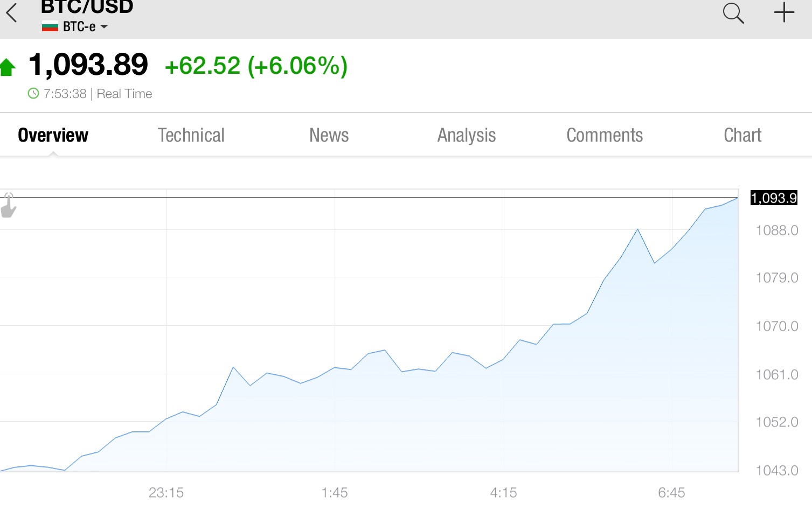Open the Chart tab
812x510 pixels.
pyautogui.click(x=742, y=135)
